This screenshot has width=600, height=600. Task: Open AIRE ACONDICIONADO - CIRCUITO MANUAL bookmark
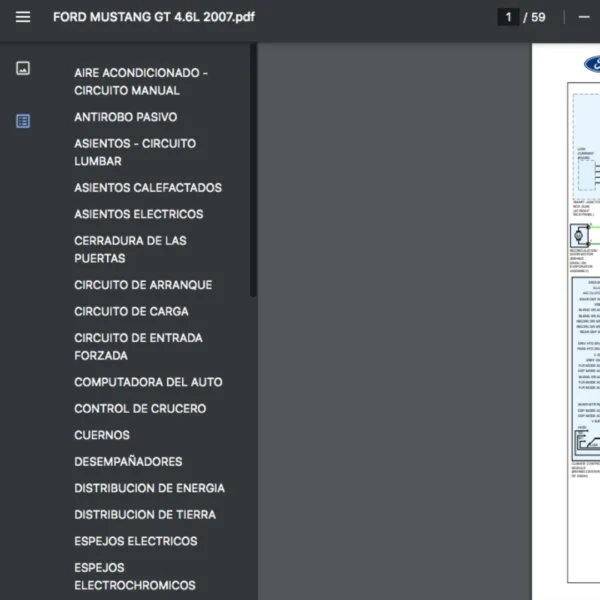(141, 82)
